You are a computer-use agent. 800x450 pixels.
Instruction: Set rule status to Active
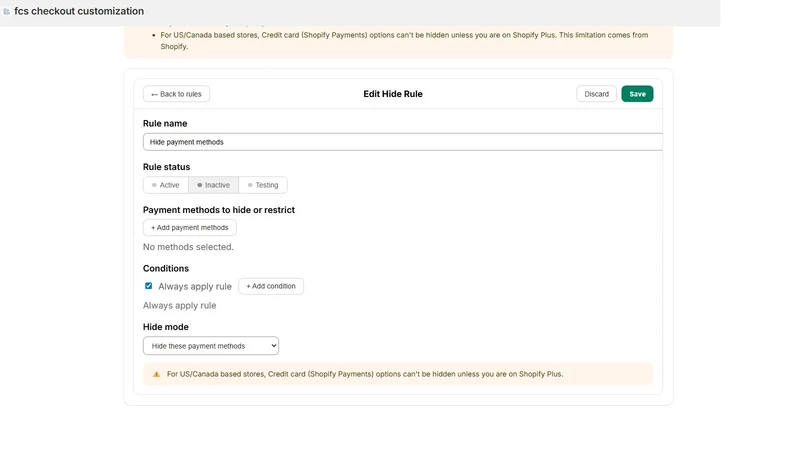[166, 185]
